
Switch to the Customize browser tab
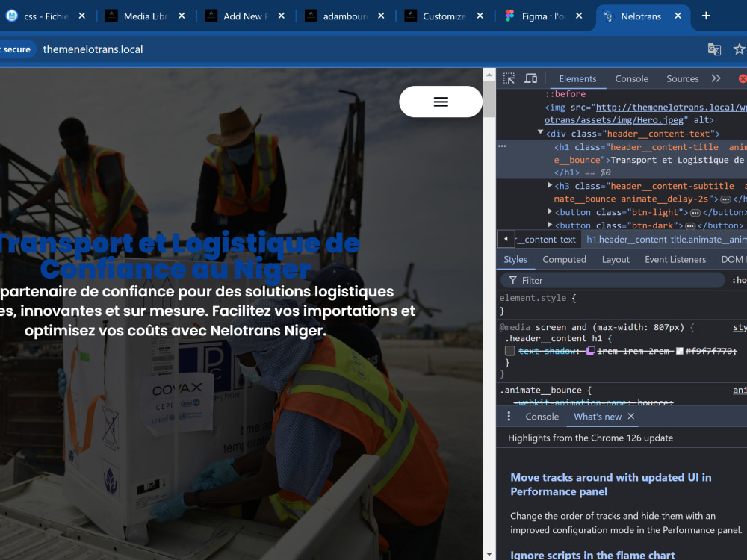click(444, 16)
